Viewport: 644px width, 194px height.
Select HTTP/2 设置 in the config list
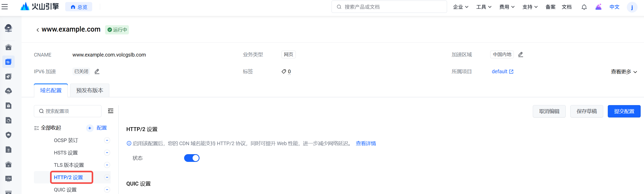click(68, 177)
